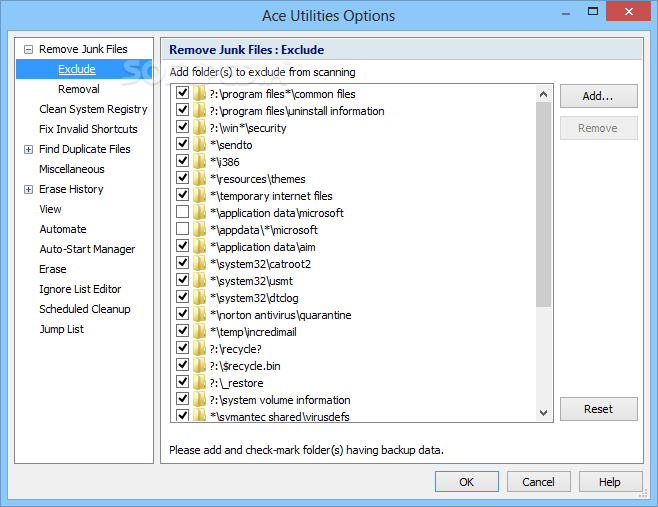This screenshot has width=658, height=507.
Task: Click the Add... button
Action: pos(598,96)
